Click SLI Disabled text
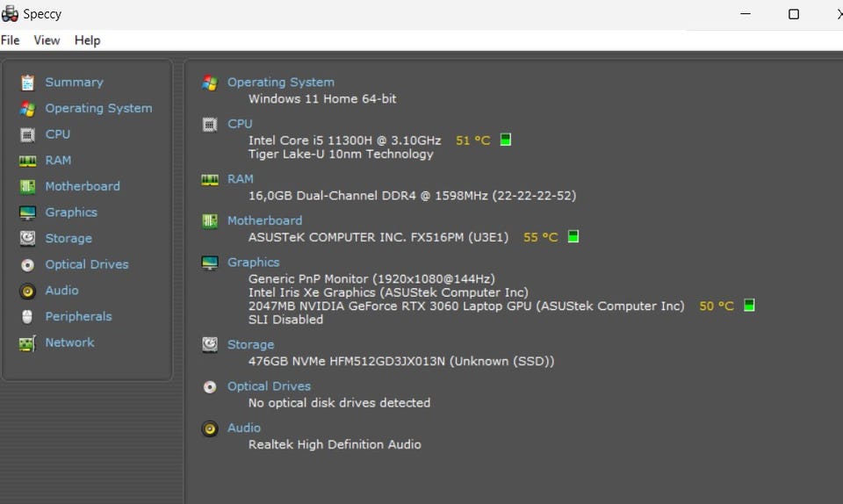 (285, 319)
